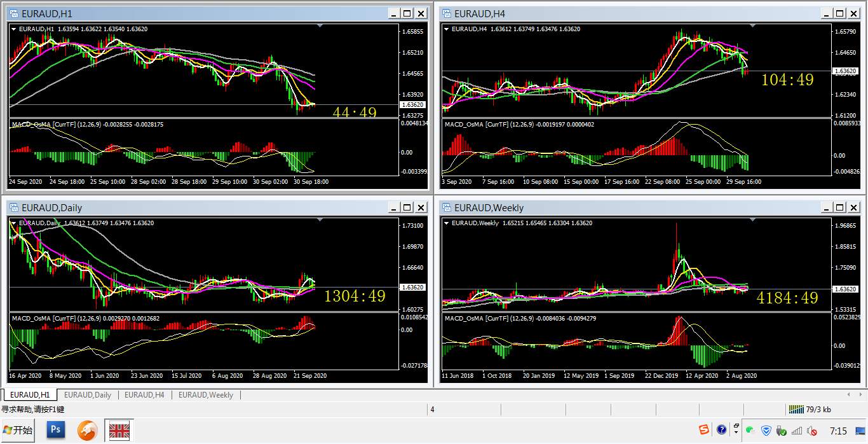Screen dimensions: 868x444
Task: Click the EURAUD,Weekly window title icon
Action: tap(446, 207)
